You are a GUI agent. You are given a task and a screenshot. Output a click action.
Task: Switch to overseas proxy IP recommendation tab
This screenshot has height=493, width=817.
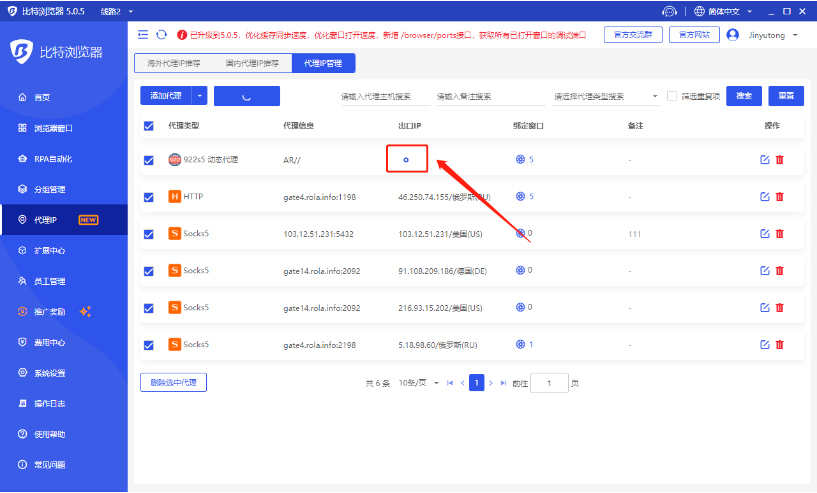click(174, 63)
